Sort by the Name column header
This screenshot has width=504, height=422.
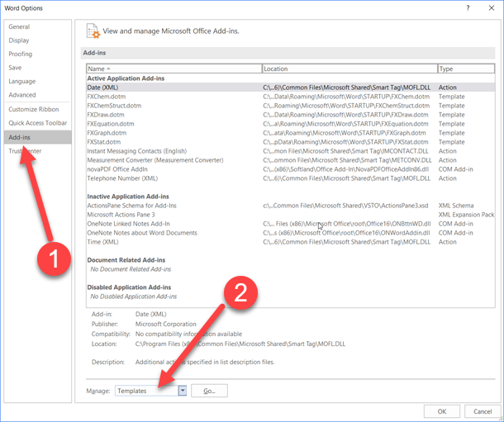coord(174,69)
